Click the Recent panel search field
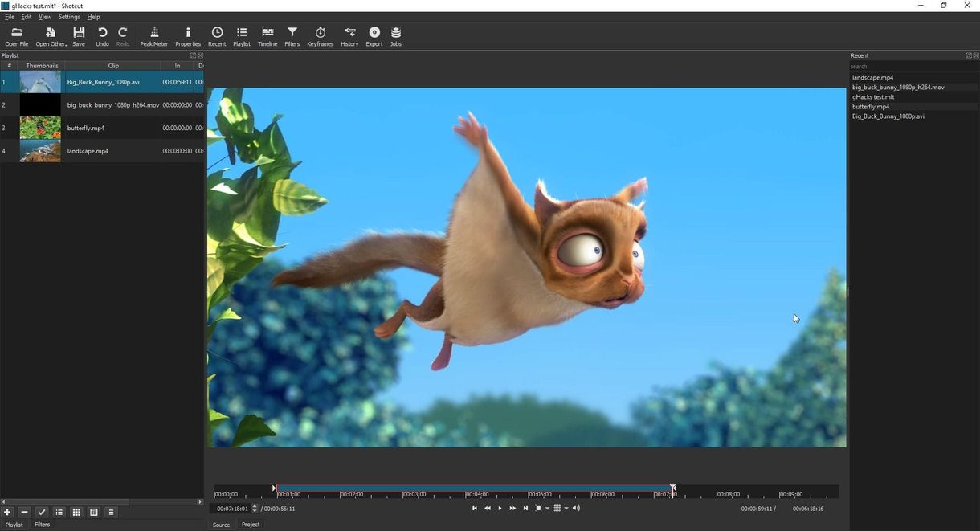980x531 pixels. tap(914, 67)
